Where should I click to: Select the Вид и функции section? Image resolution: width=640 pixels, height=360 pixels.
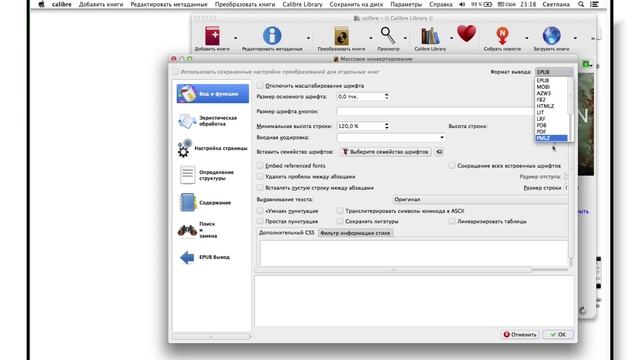pos(213,93)
